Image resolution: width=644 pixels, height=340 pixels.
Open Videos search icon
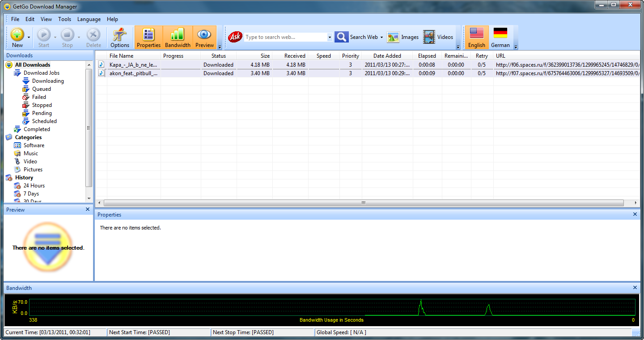(x=429, y=37)
